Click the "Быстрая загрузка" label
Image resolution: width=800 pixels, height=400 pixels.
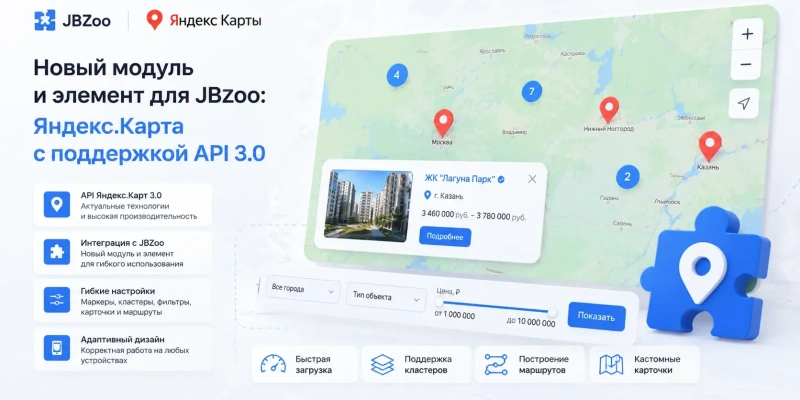(313, 364)
